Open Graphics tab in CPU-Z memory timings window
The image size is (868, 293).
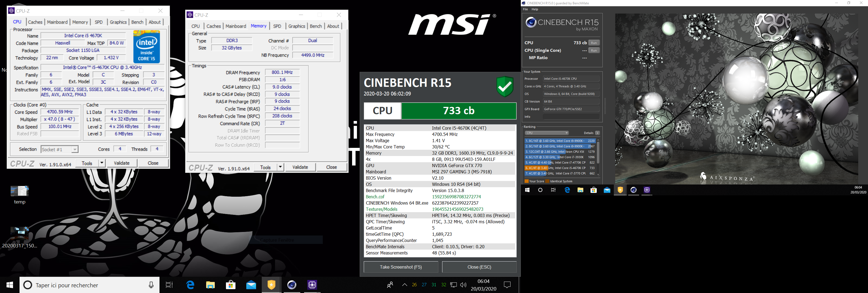tap(296, 26)
